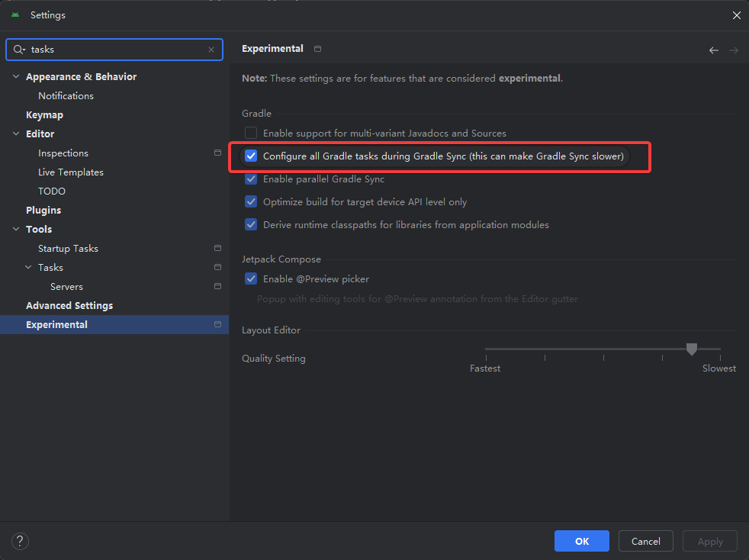Click the experimental features Note text

(402, 79)
